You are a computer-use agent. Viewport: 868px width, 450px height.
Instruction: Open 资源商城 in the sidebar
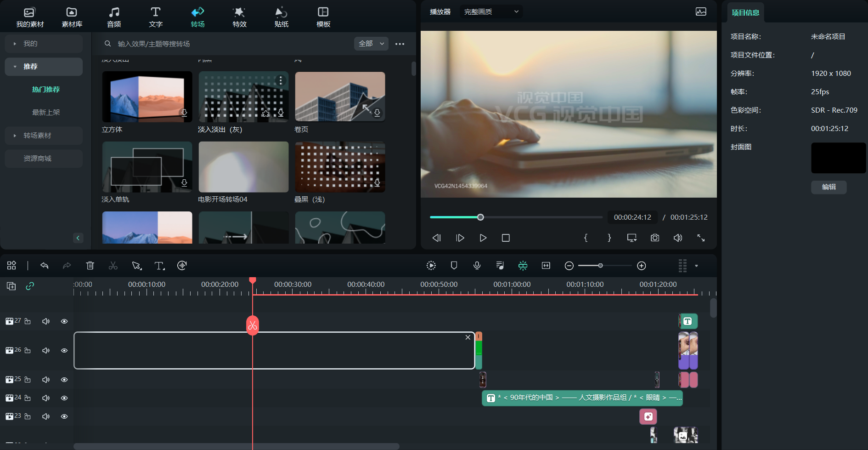[x=37, y=159]
